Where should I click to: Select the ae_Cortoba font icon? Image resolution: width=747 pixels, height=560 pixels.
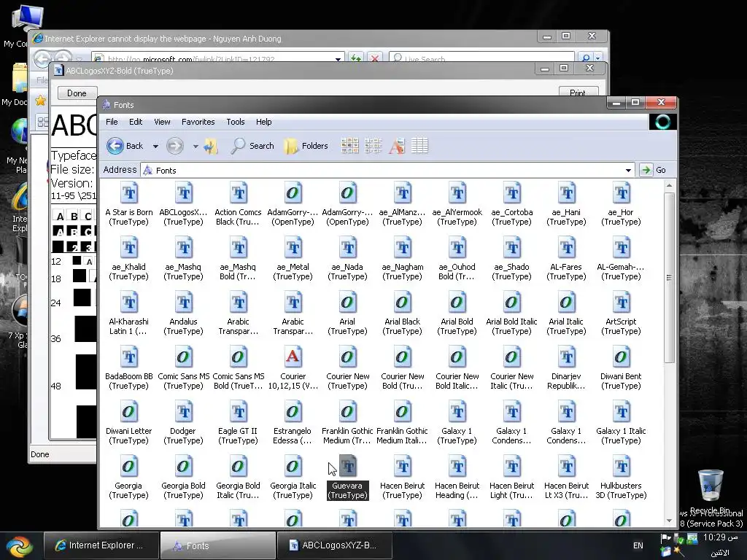point(512,193)
